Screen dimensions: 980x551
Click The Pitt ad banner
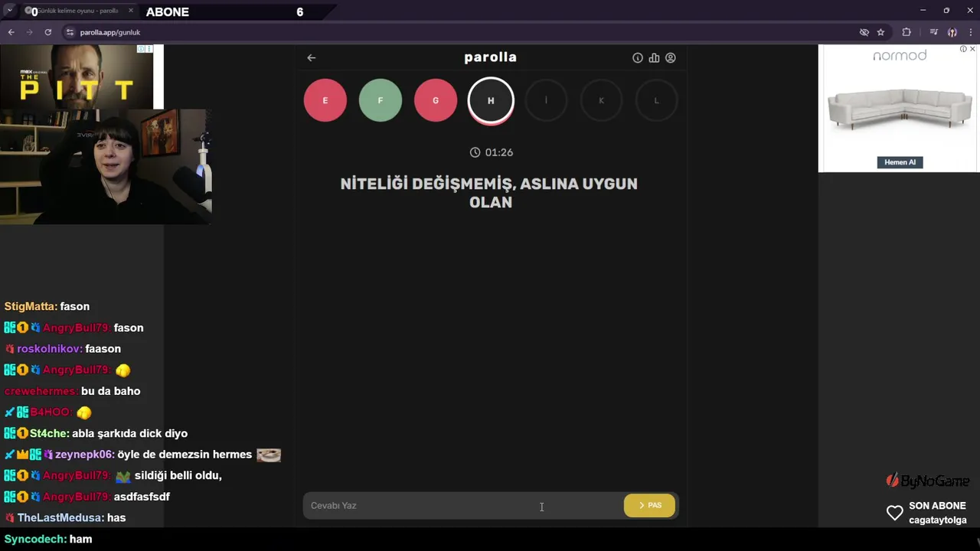pyautogui.click(x=77, y=77)
